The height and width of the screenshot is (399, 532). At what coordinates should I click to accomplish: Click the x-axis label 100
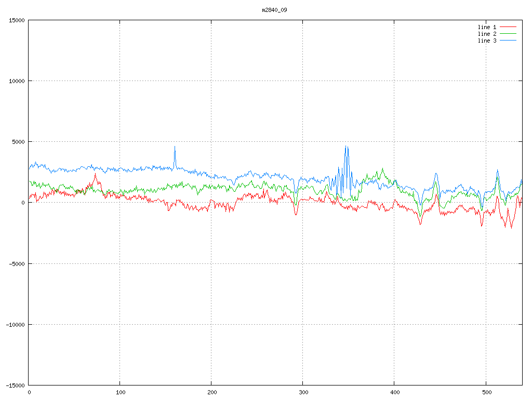[121, 393]
